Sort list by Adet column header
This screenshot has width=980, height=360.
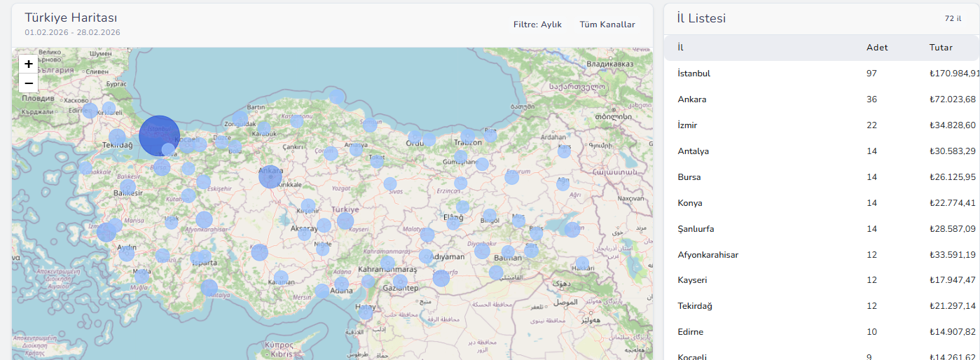click(x=877, y=48)
